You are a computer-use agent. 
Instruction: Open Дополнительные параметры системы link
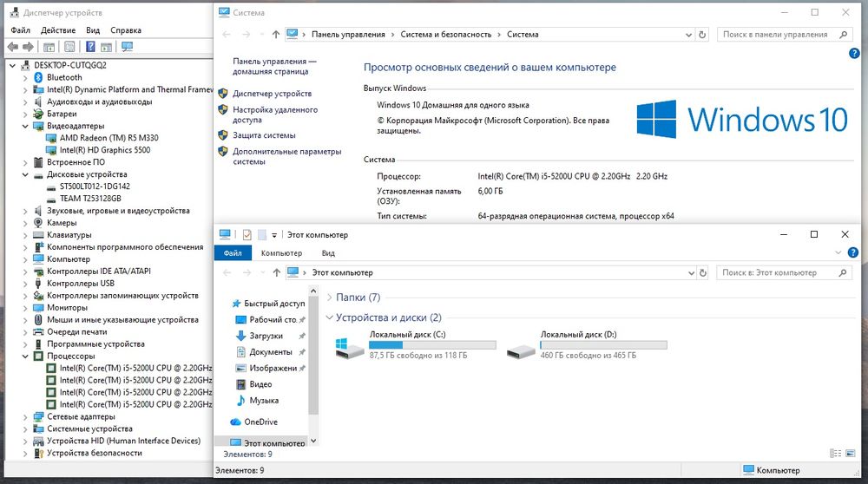(x=286, y=156)
